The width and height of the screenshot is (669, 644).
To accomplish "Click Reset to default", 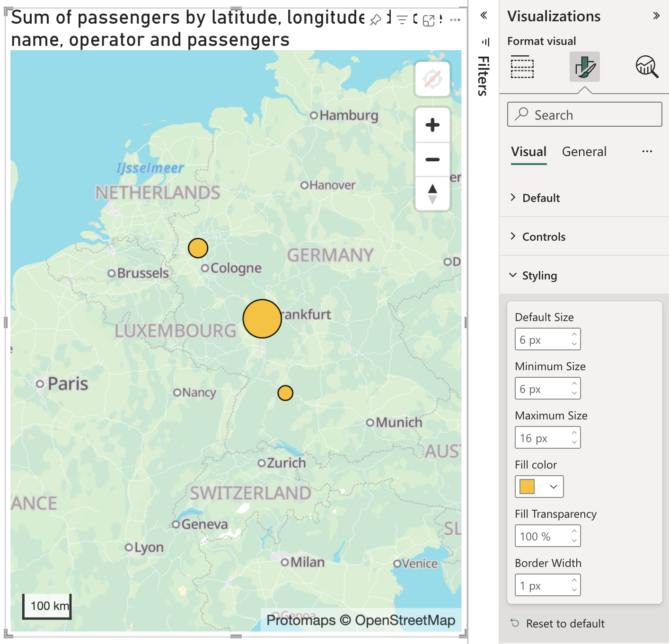I will 565,624.
